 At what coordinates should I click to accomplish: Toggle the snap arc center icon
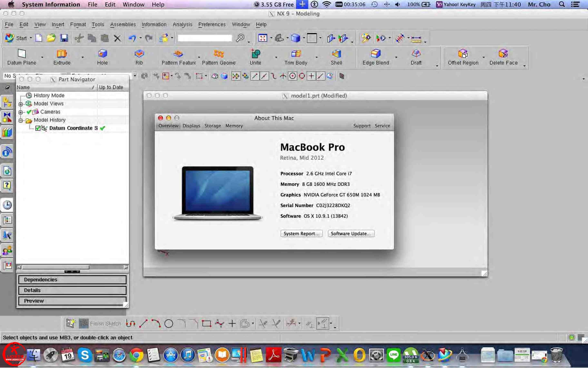coord(292,76)
